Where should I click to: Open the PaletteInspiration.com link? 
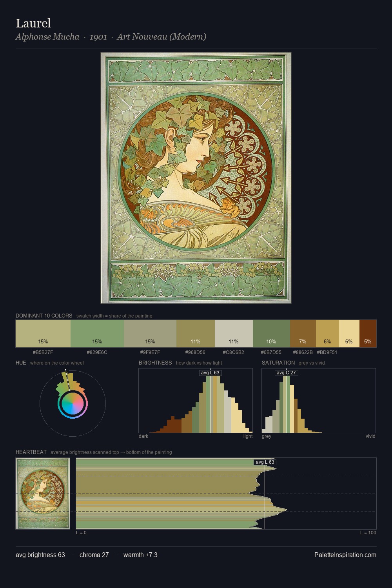click(345, 555)
